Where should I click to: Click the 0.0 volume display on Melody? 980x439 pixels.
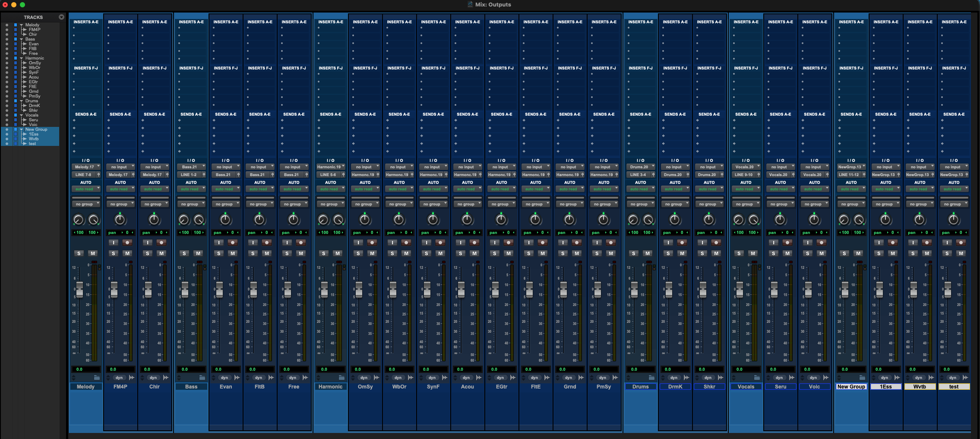tap(86, 369)
